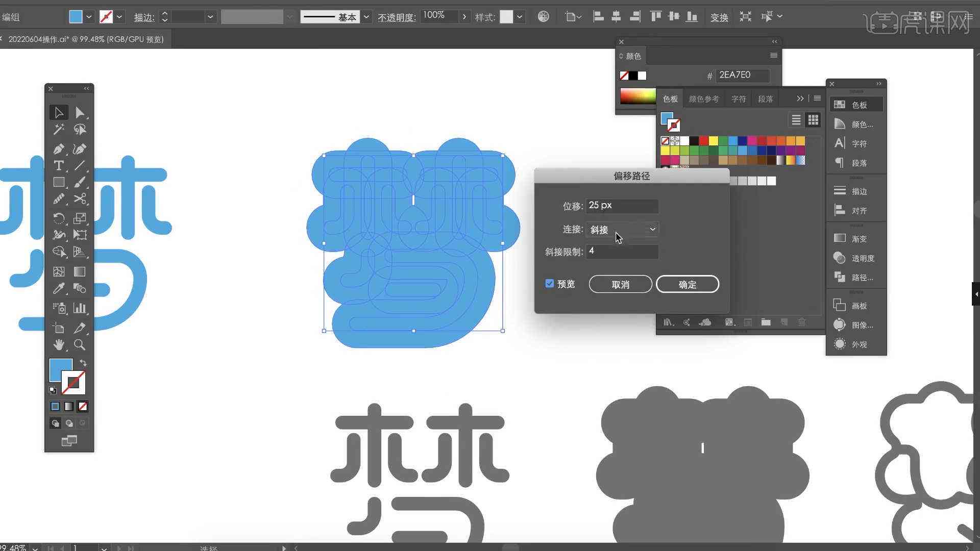Select the Artboard tool
The image size is (980, 551).
pos(59,328)
